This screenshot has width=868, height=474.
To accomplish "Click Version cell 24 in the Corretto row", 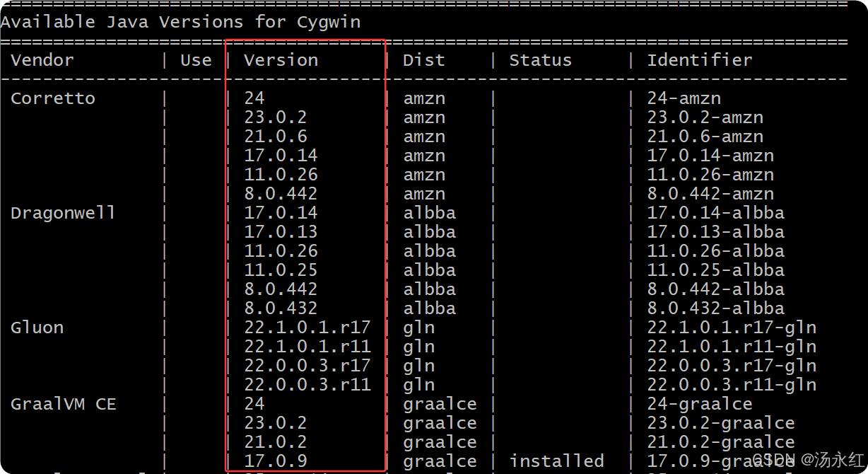I will point(254,98).
